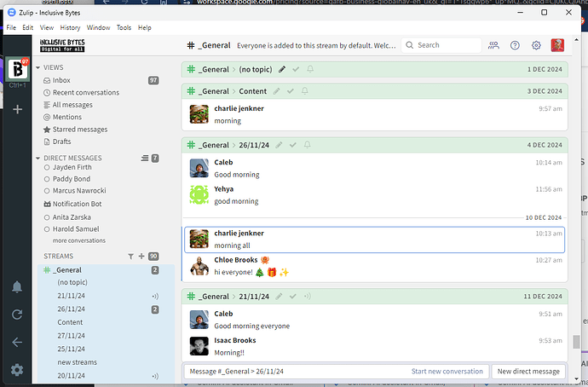Click the Search input field
The width and height of the screenshot is (588, 387).
click(441, 45)
